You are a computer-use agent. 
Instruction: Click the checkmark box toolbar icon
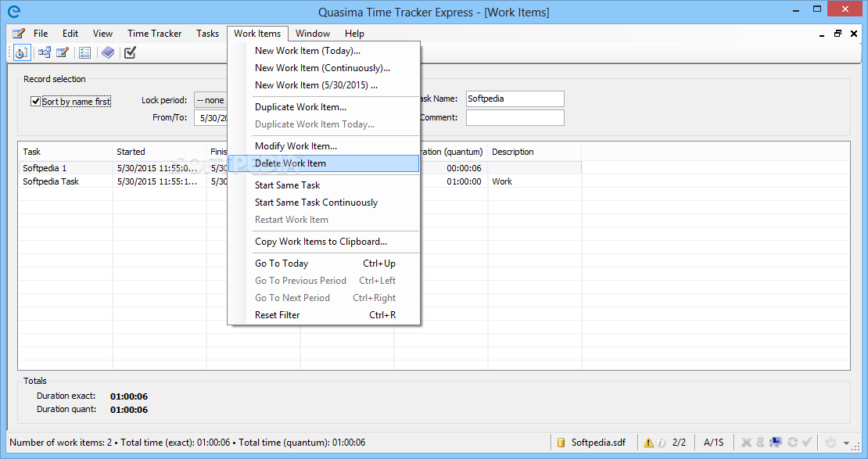(130, 52)
